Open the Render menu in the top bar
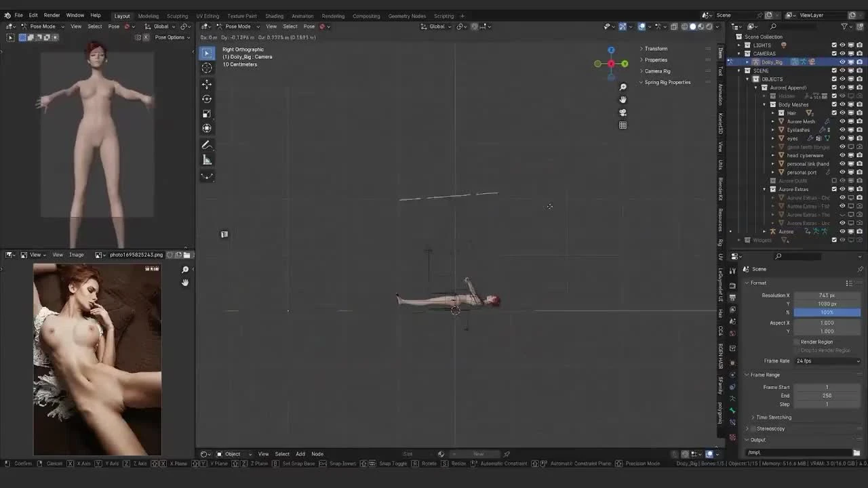This screenshot has height=488, width=868. coord(52,15)
